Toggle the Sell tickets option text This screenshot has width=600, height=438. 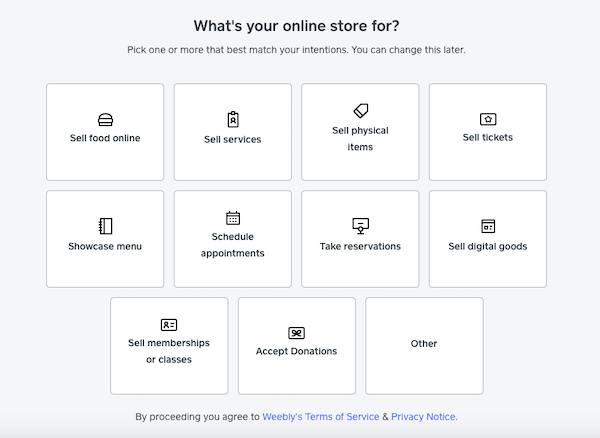[488, 137]
